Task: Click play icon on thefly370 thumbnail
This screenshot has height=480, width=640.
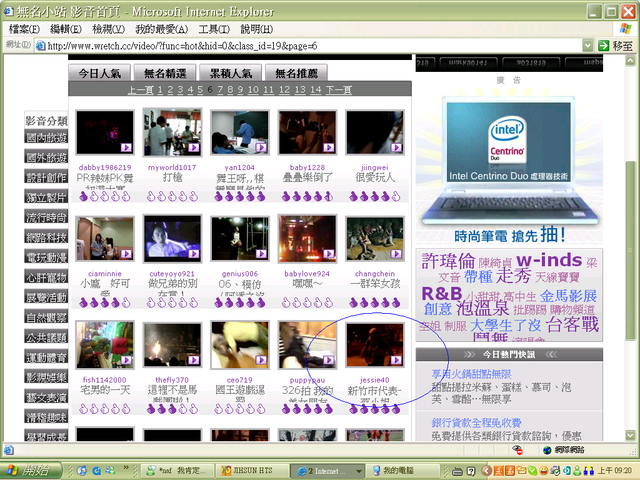Action: (x=193, y=360)
